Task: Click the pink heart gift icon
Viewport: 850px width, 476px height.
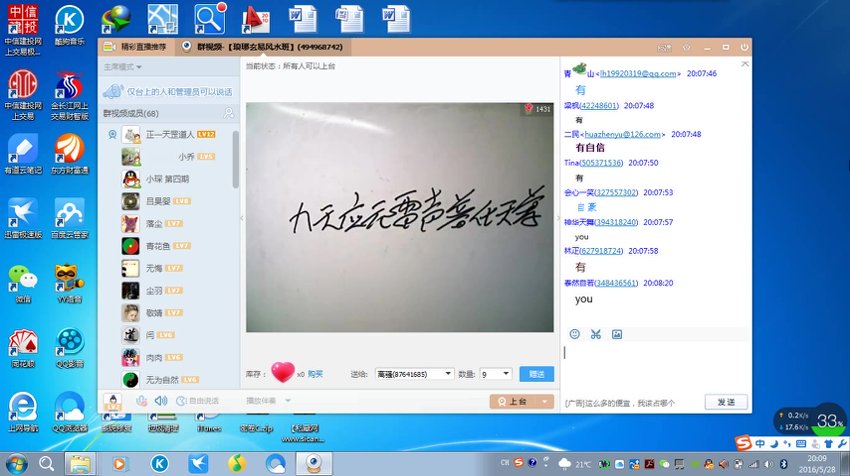Action: [282, 372]
